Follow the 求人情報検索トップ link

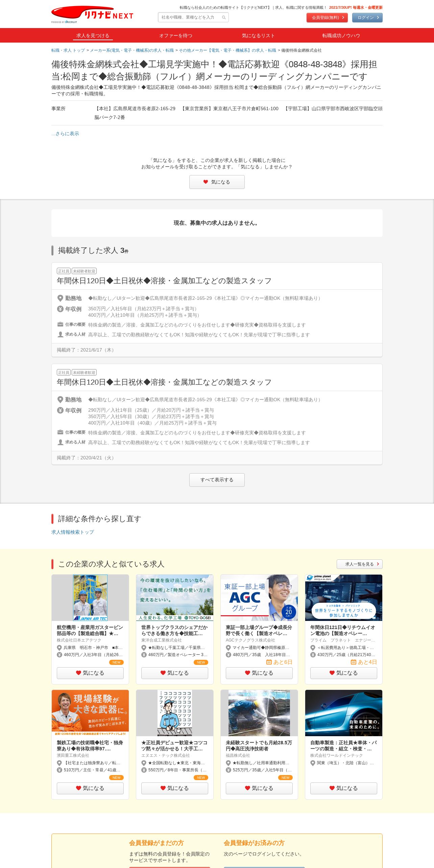click(x=73, y=532)
